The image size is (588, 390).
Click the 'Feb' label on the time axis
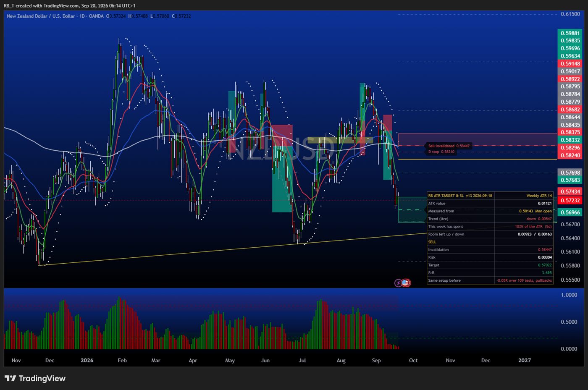[122, 360]
